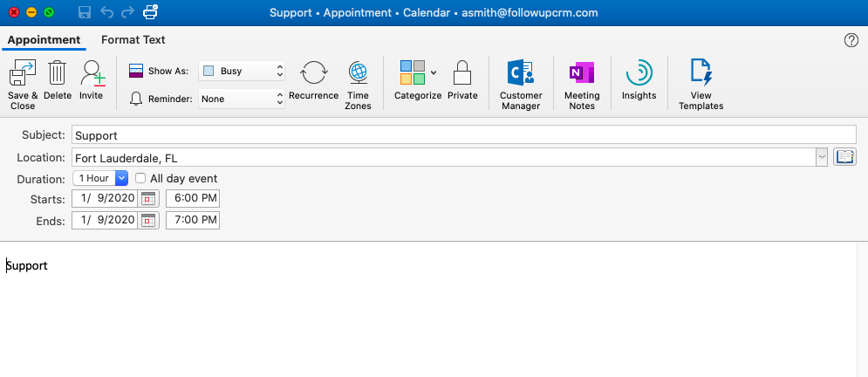This screenshot has width=868, height=377.
Task: Expand the Location history dropdown arrow
Action: click(822, 157)
